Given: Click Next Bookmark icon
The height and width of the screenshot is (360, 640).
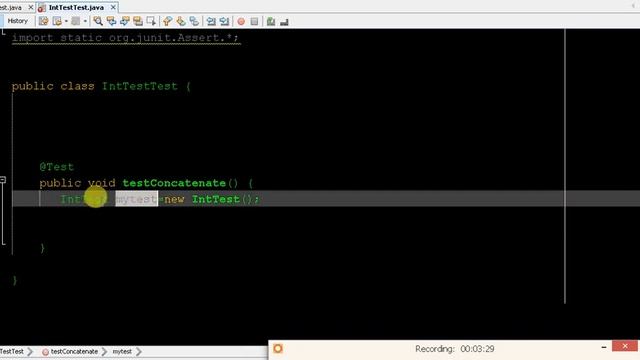Looking at the screenshot, I should pos(181,21).
